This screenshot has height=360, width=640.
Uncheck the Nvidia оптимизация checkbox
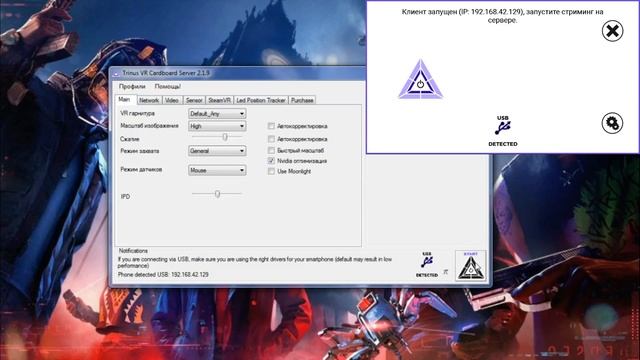271,161
